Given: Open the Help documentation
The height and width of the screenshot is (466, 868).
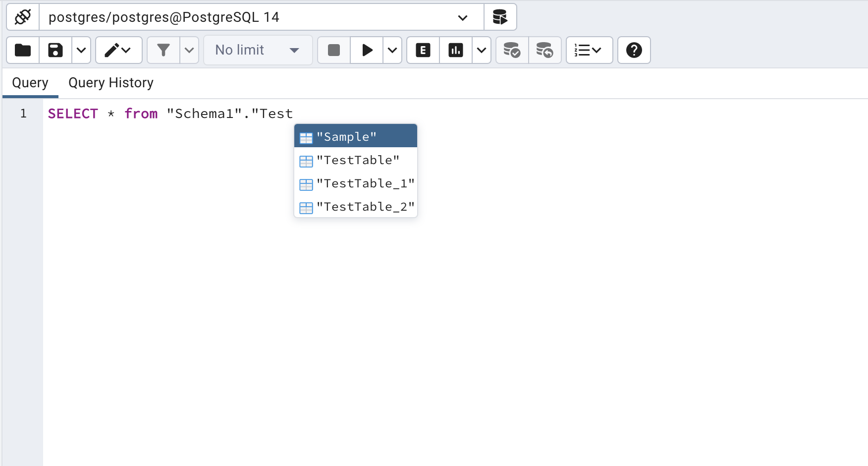Looking at the screenshot, I should [634, 50].
